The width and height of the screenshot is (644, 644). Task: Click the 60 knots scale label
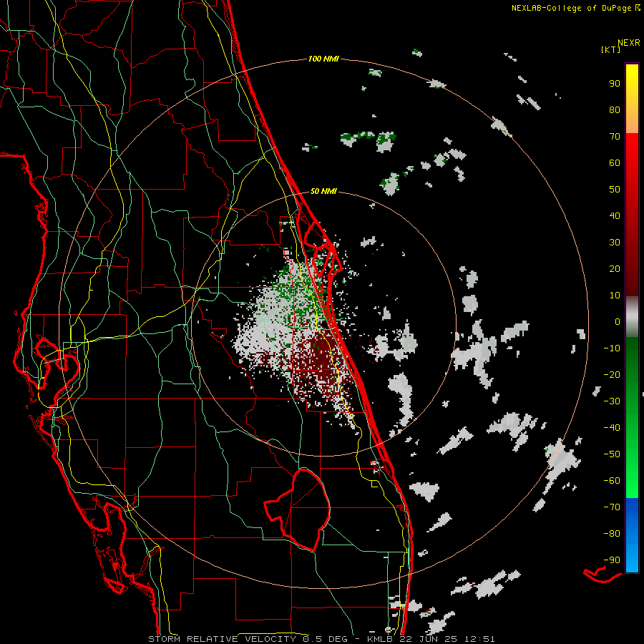coord(615,162)
